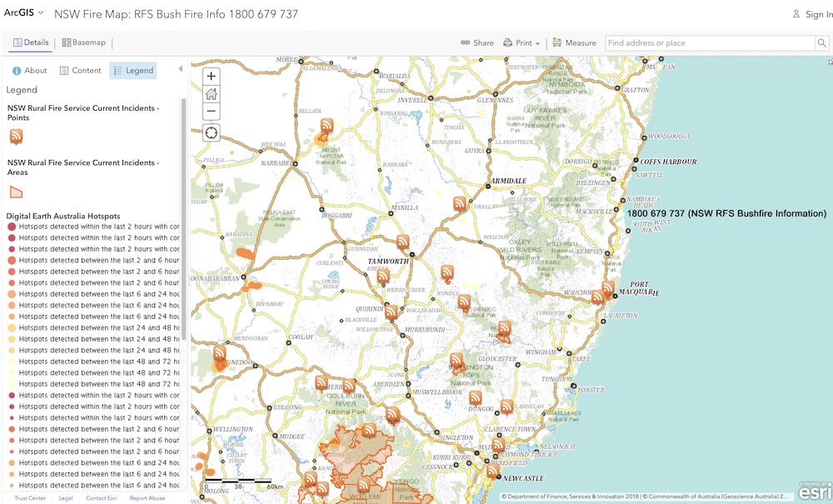This screenshot has width=833, height=504.
Task: Select the fire incident at Barrington Tops
Action: (x=456, y=362)
